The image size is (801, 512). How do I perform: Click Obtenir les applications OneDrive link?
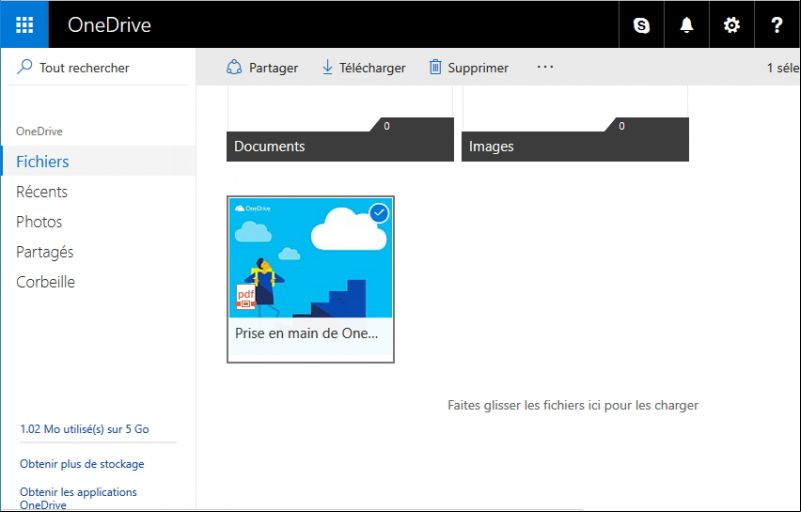pos(78,498)
